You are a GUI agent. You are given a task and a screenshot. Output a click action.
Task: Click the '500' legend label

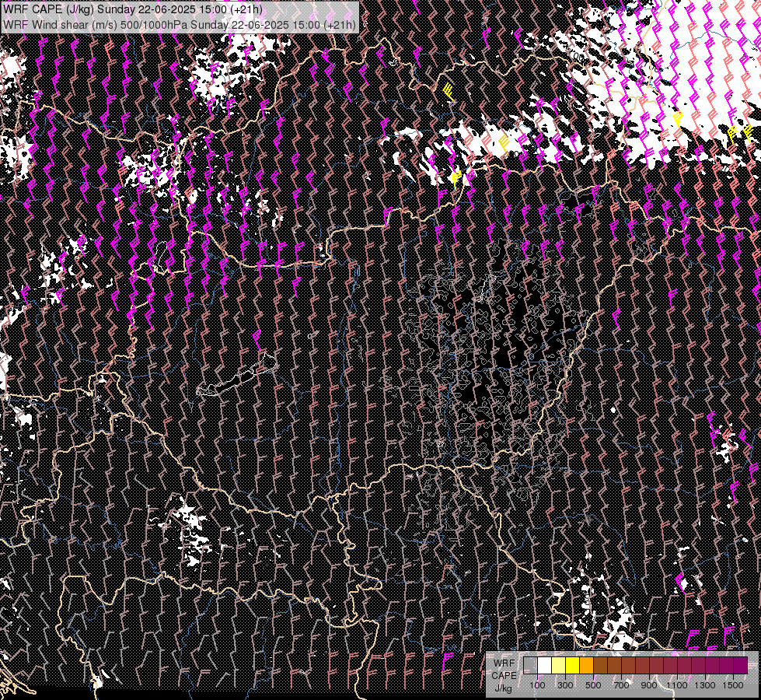(x=593, y=685)
